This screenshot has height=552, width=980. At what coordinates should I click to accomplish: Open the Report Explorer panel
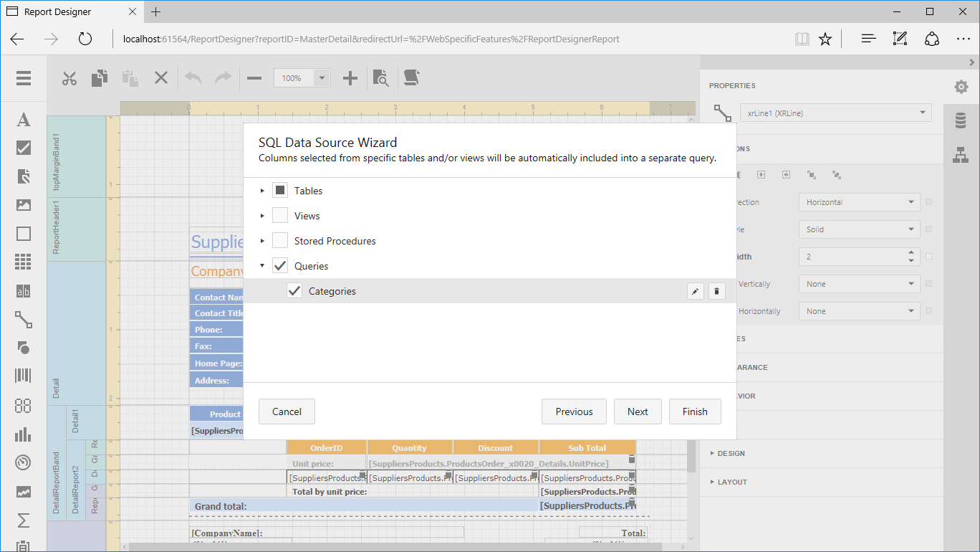point(961,156)
